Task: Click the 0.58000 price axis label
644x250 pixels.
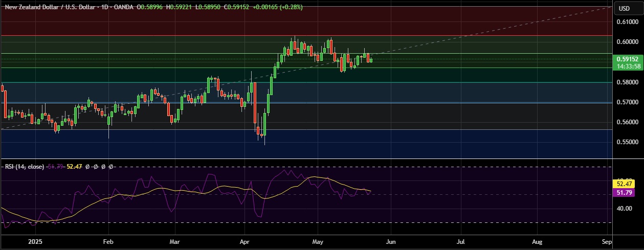Action: 627,82
